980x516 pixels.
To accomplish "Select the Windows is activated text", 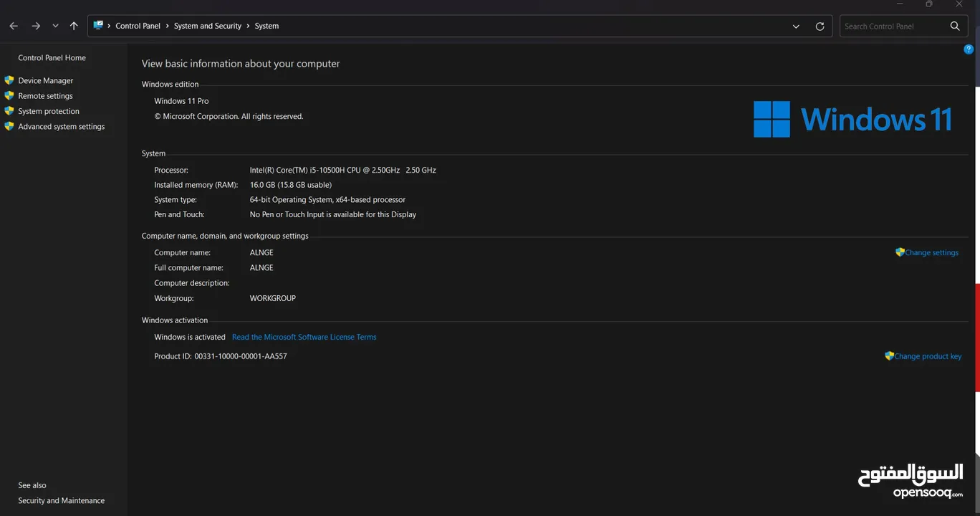I will click(x=190, y=337).
